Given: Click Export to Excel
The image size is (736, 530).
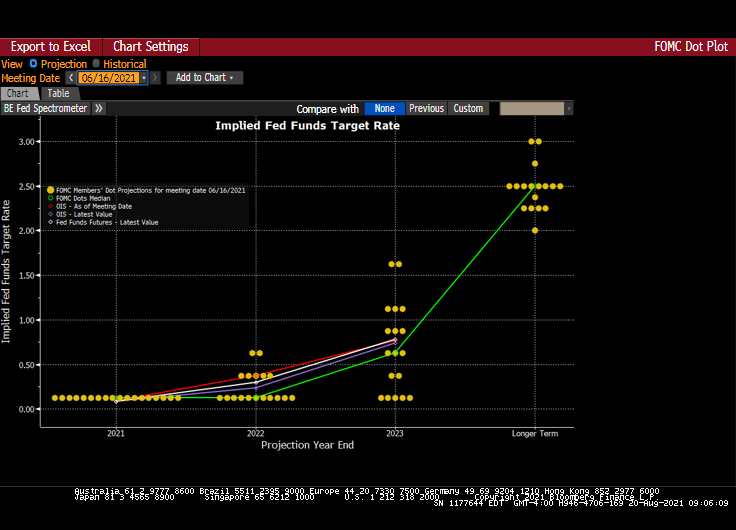Looking at the screenshot, I should 50,47.
